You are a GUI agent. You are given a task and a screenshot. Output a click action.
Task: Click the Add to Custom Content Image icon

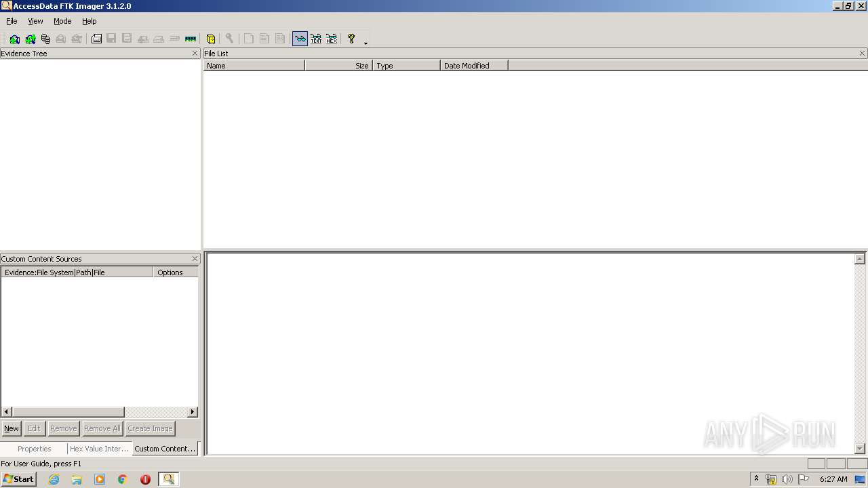tap(142, 39)
